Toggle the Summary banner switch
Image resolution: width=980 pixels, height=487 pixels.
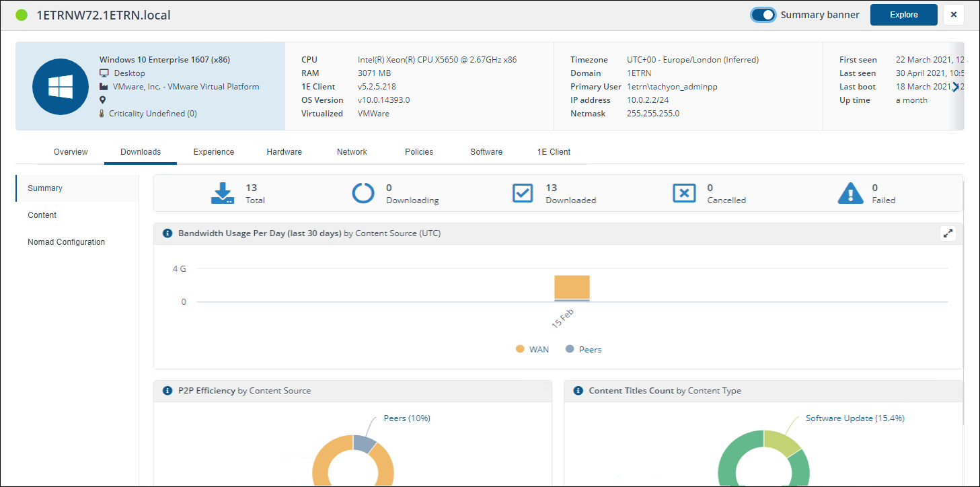[763, 15]
